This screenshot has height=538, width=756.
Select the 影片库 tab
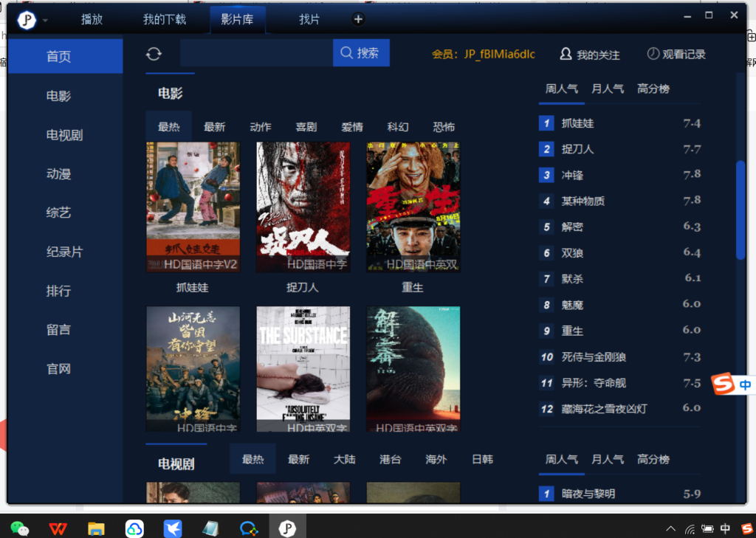point(237,20)
